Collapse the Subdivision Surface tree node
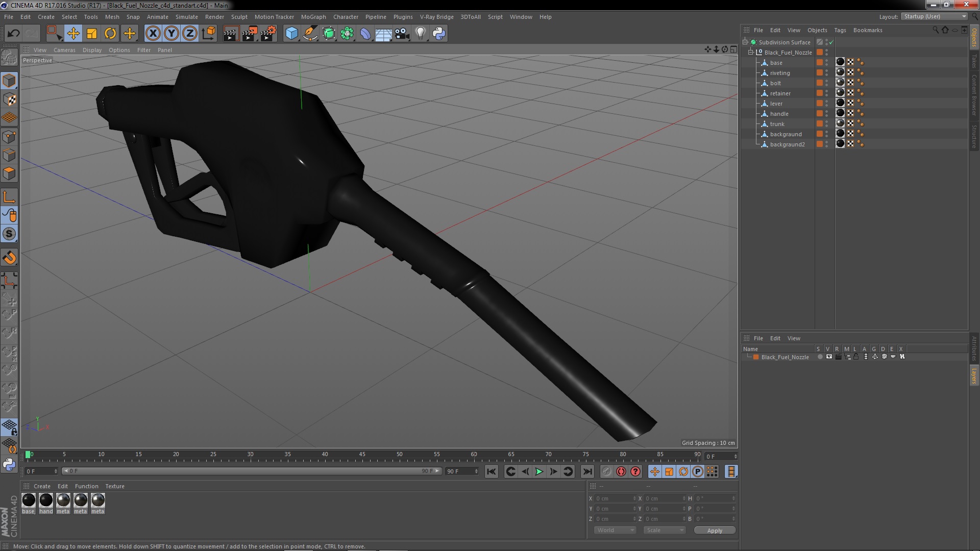This screenshot has height=551, width=980. click(x=745, y=42)
